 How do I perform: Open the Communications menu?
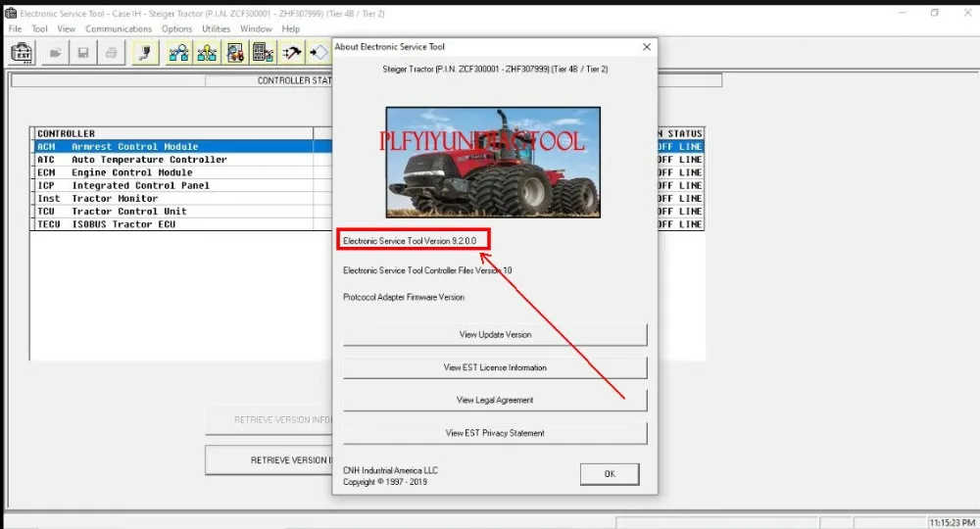tap(119, 28)
